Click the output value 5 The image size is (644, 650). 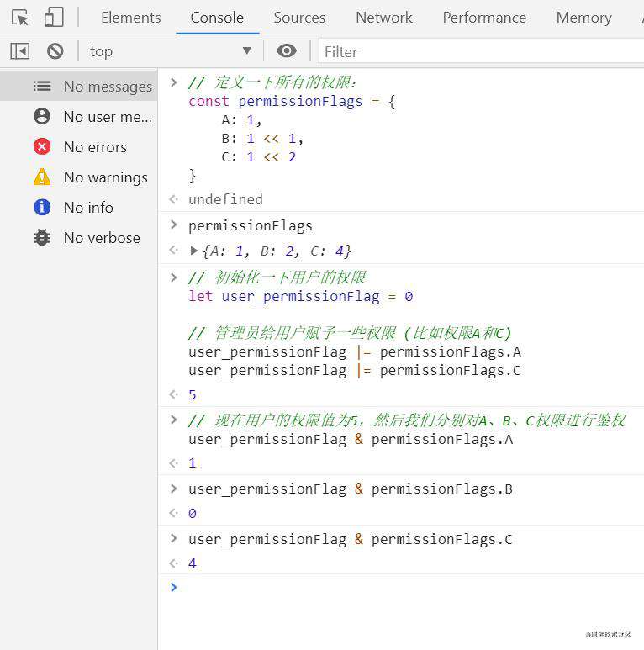(x=193, y=394)
